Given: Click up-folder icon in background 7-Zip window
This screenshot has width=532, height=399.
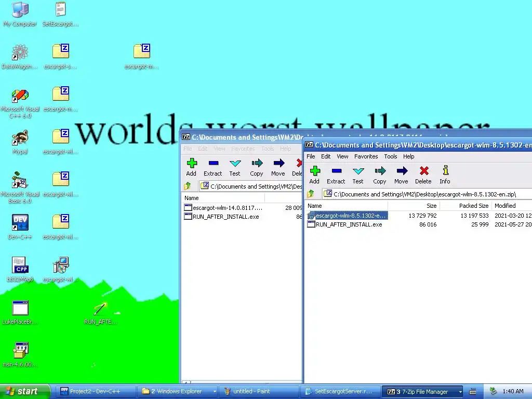Looking at the screenshot, I should 187,187.
